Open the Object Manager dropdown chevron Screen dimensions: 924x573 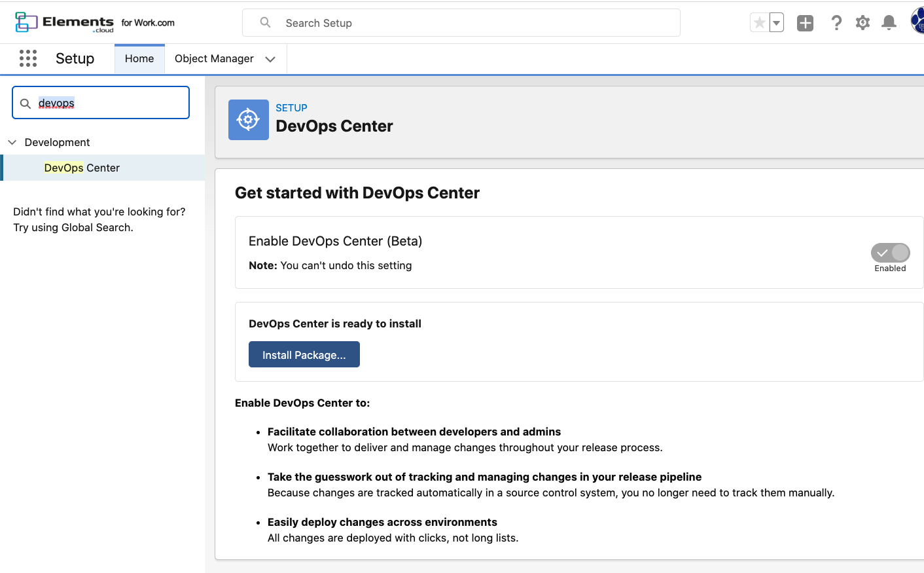click(x=270, y=59)
